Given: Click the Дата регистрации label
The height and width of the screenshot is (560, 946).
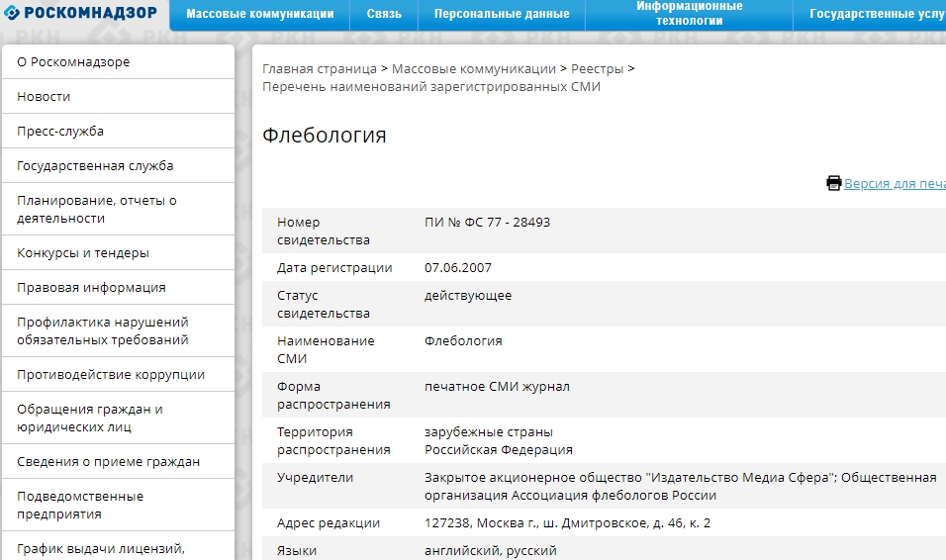Looking at the screenshot, I should 334,268.
